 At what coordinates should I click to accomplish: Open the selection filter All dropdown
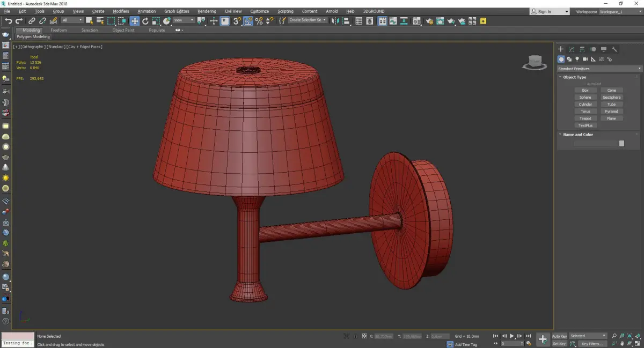point(72,20)
